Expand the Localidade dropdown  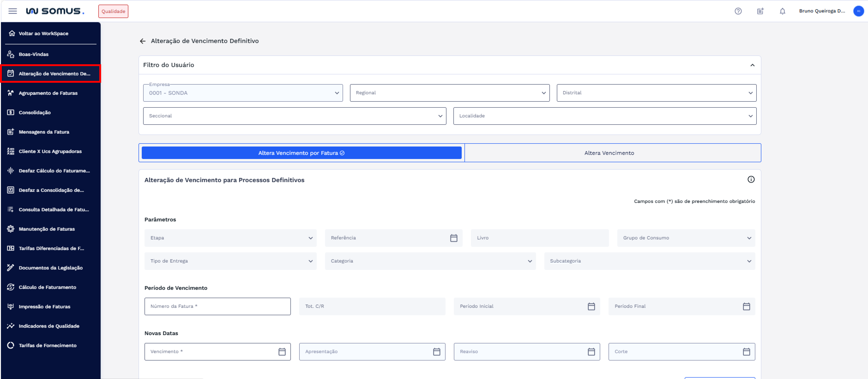point(605,116)
